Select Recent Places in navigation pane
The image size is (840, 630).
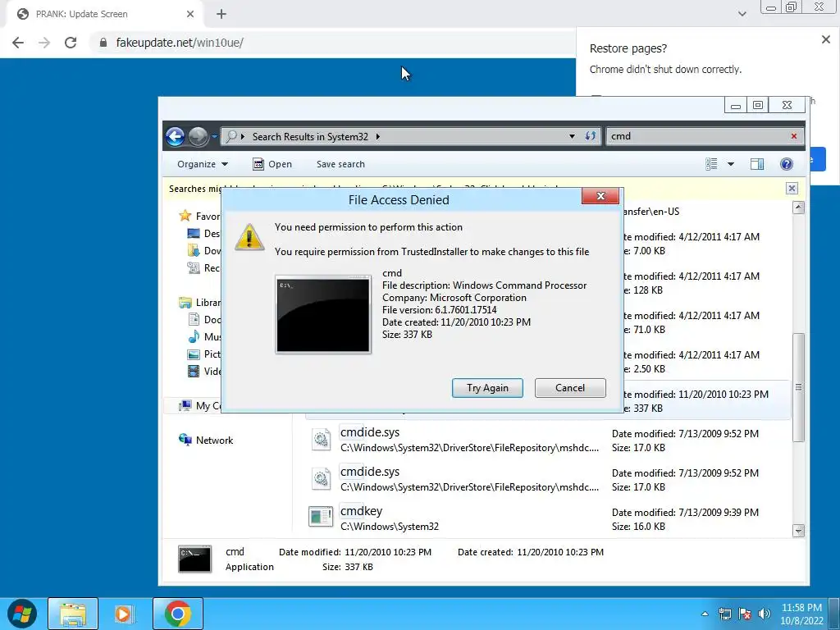click(203, 267)
